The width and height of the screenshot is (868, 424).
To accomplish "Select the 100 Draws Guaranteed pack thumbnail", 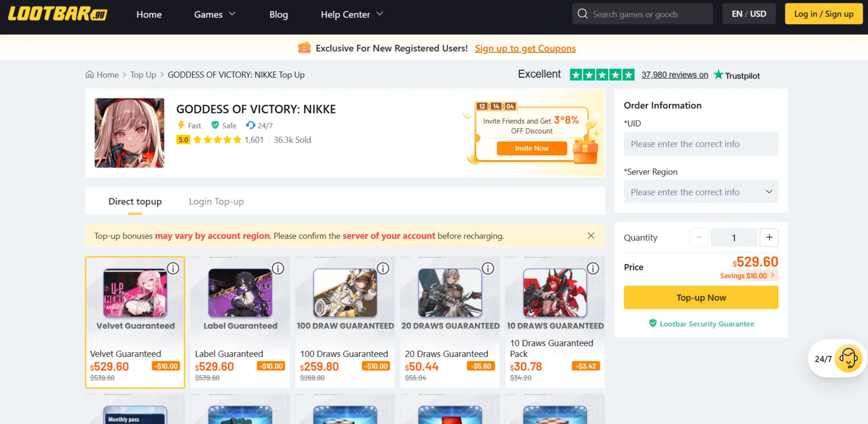I will 345,293.
